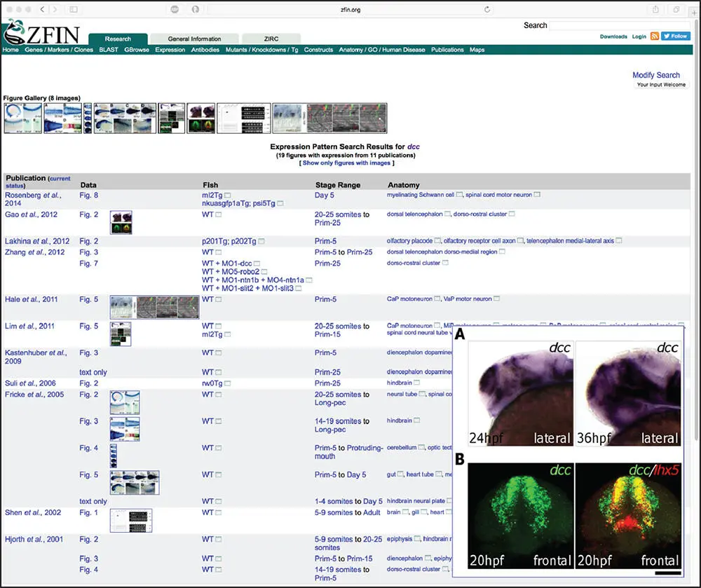Click the Modify Search link
The height and width of the screenshot is (588, 701).
click(x=656, y=75)
